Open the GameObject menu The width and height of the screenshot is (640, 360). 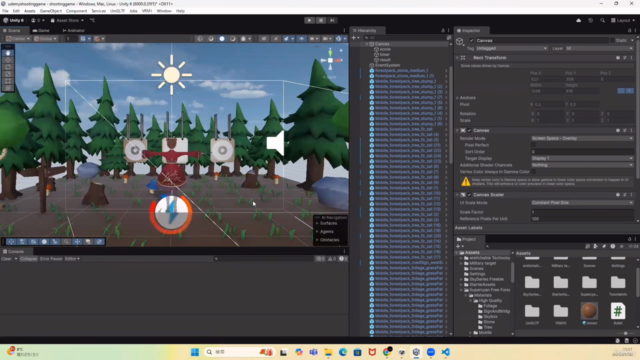[x=51, y=11]
